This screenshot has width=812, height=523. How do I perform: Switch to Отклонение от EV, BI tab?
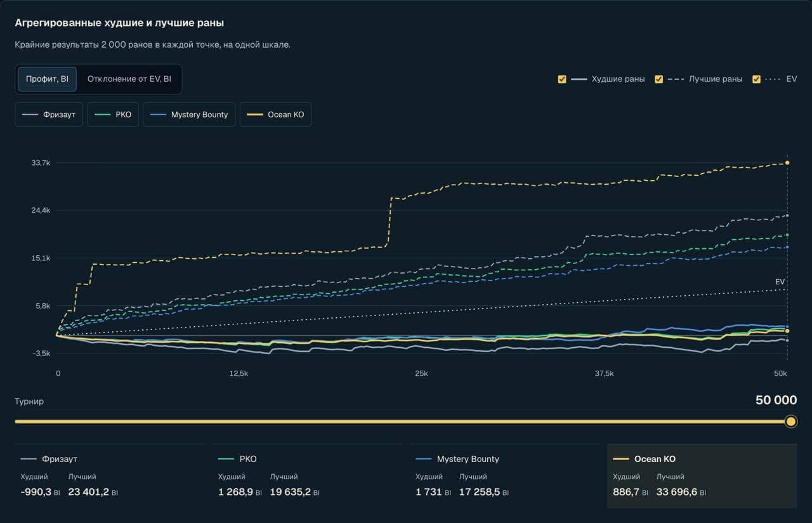[x=129, y=79]
